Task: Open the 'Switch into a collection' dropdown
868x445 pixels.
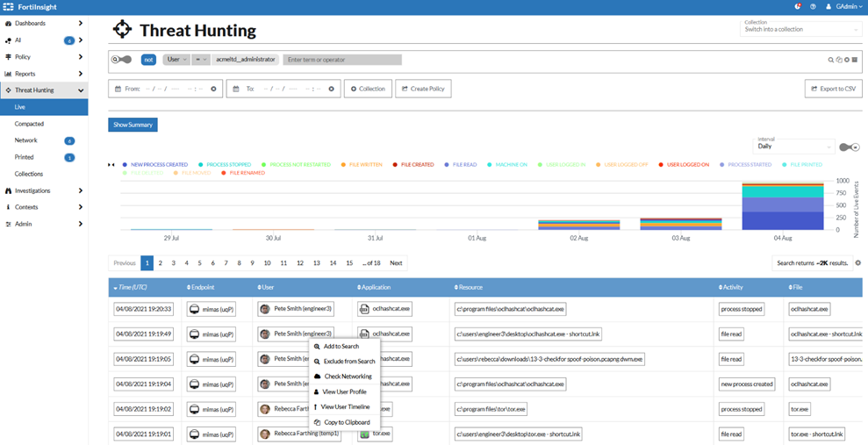Action: pos(799,29)
